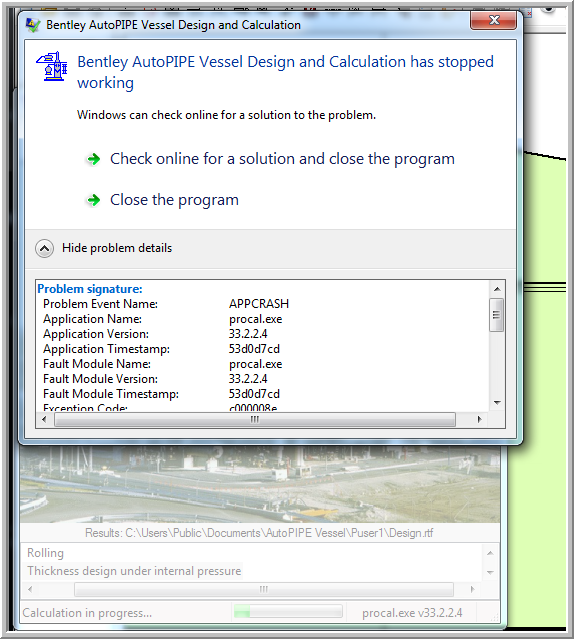Click the vertical scrollbar thumb in problem details
This screenshot has height=639, width=574.
pos(496,315)
